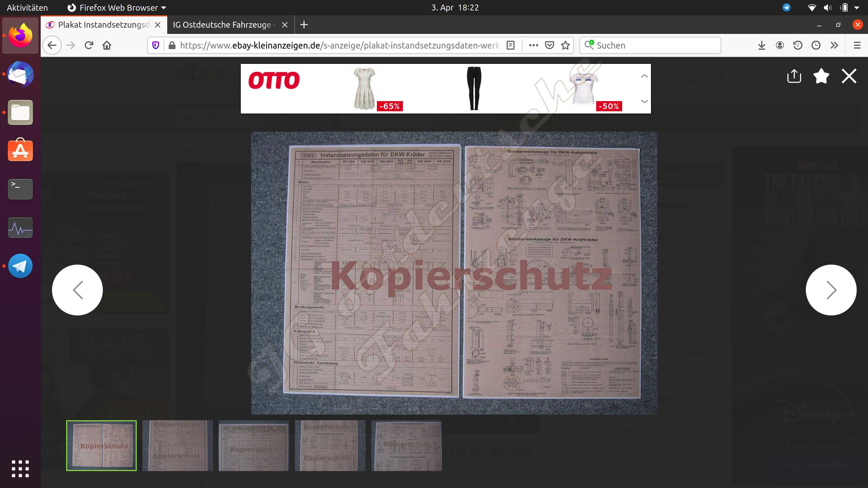This screenshot has width=868, height=488.
Task: Open the OTTO ad logo
Action: [x=274, y=80]
